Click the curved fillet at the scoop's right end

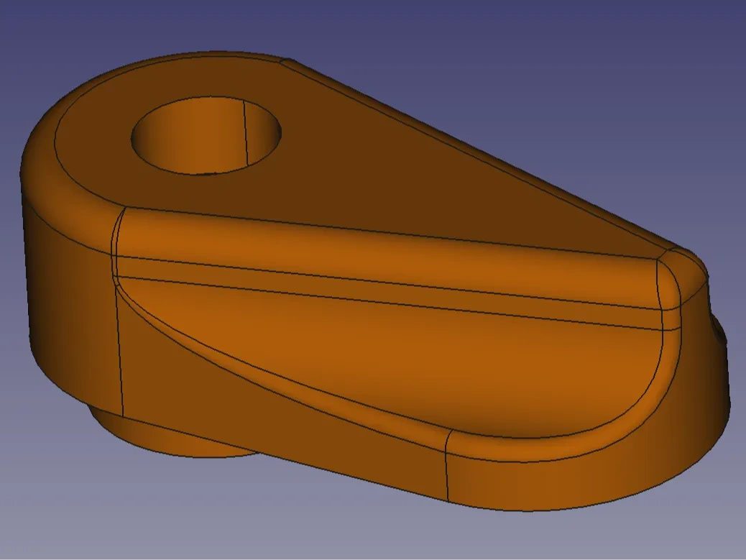coord(667,359)
